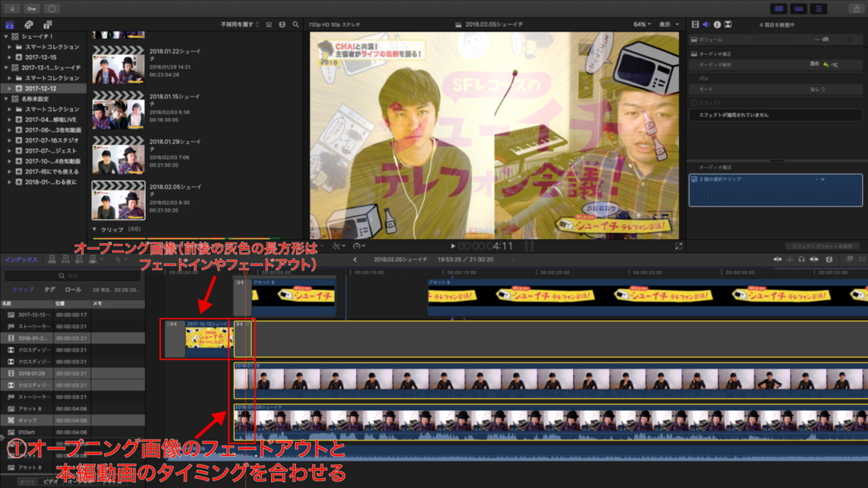Collapse the シューイチ！ library

click(x=6, y=36)
